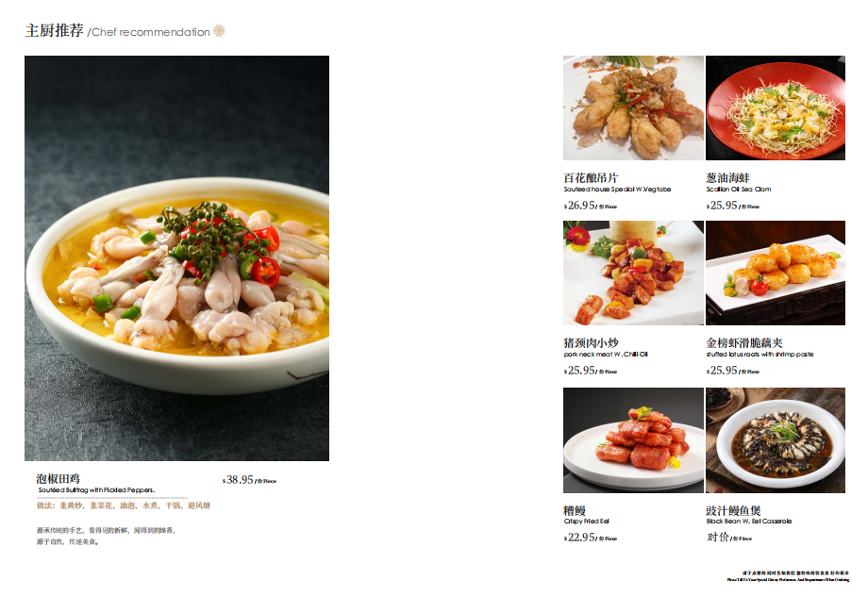868x596 pixels.
Task: Click the 金榜虾滑脆藕夹 dish name
Action: pyautogui.click(x=744, y=342)
